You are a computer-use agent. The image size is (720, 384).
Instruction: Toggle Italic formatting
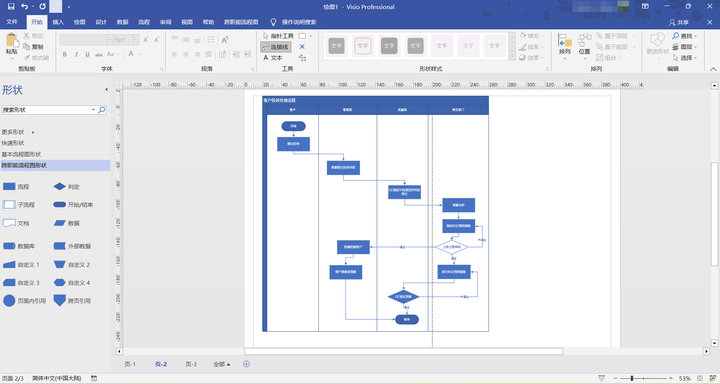tap(76, 54)
